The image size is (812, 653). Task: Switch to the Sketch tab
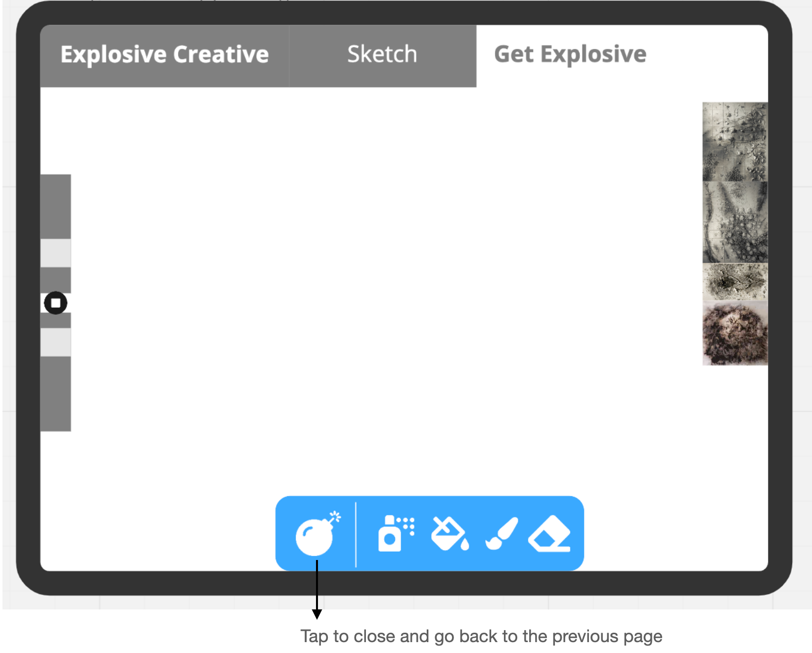pyautogui.click(x=382, y=55)
